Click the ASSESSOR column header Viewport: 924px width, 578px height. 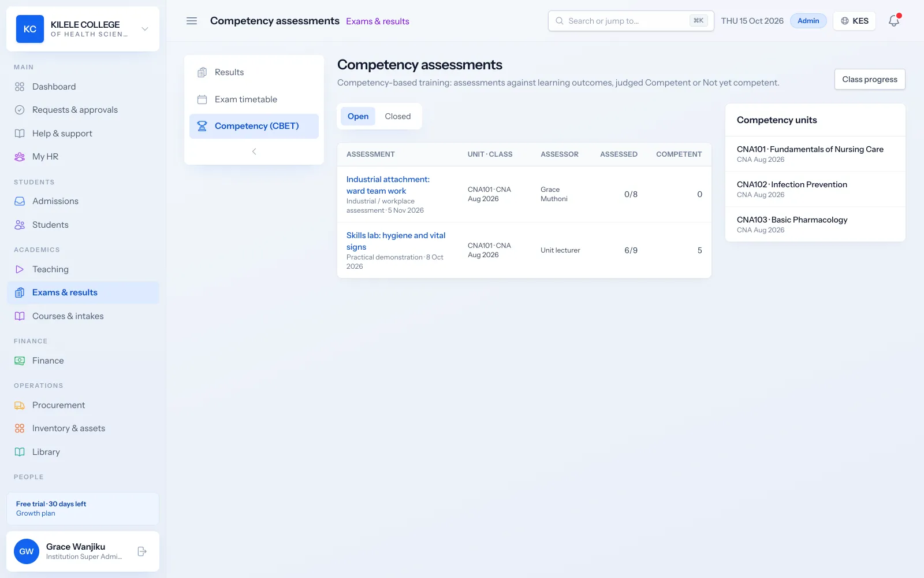(560, 154)
